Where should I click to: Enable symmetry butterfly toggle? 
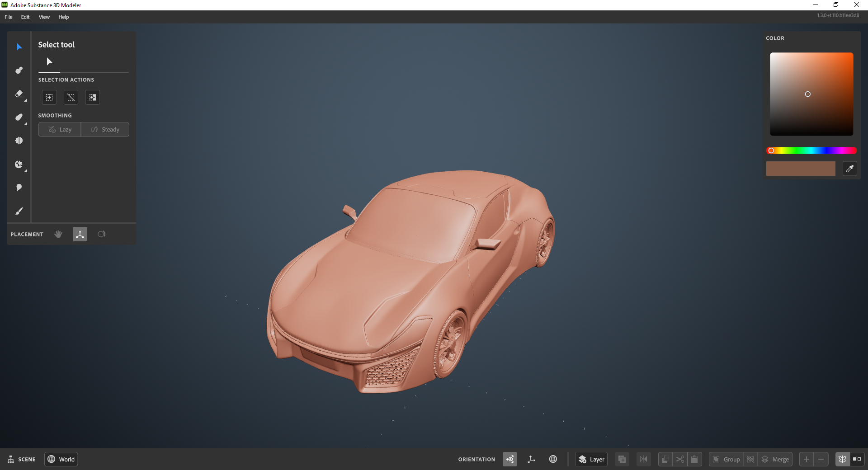pos(842,460)
